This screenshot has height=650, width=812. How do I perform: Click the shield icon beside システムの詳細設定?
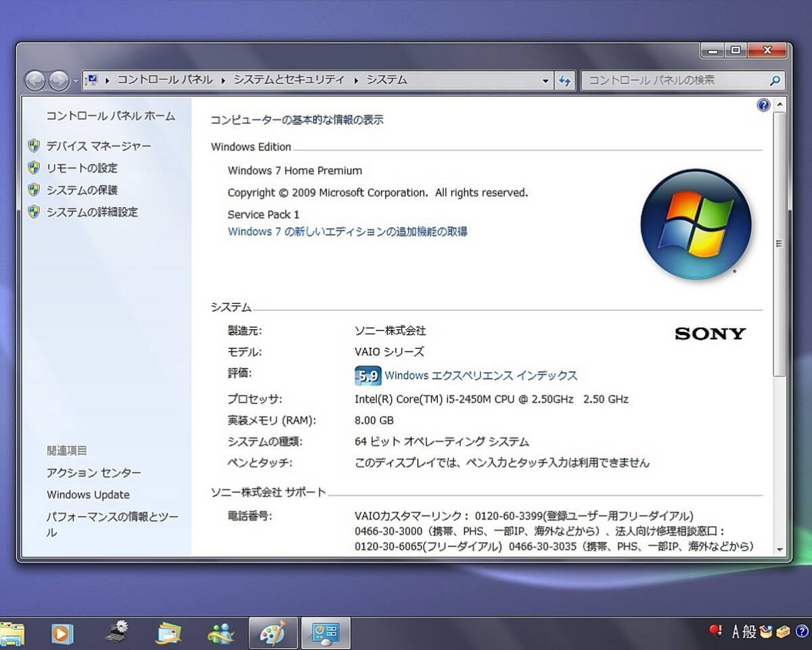point(34,212)
